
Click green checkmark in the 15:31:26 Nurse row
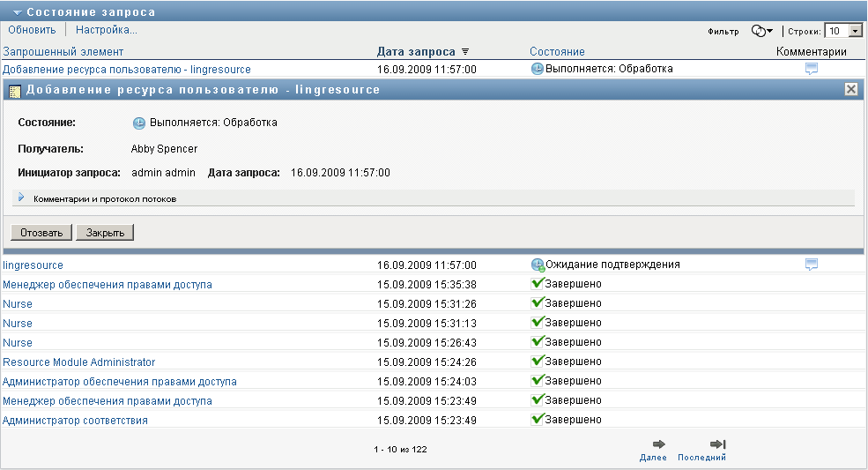coord(538,302)
